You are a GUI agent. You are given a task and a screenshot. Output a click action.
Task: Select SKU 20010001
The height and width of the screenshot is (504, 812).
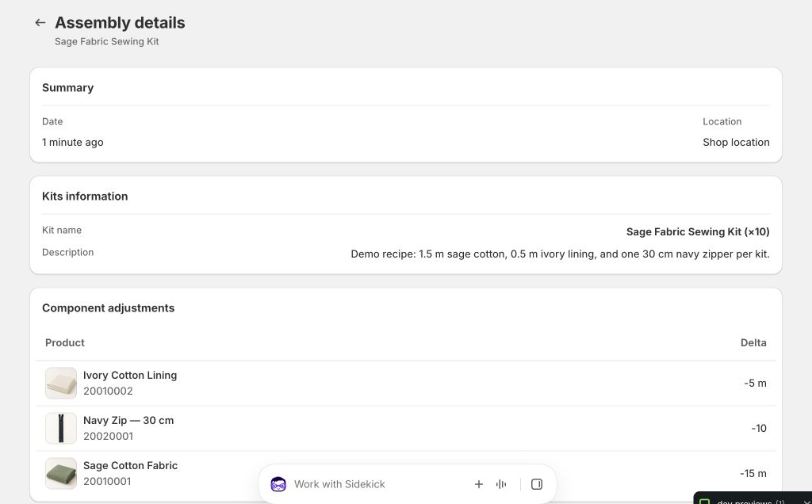107,481
